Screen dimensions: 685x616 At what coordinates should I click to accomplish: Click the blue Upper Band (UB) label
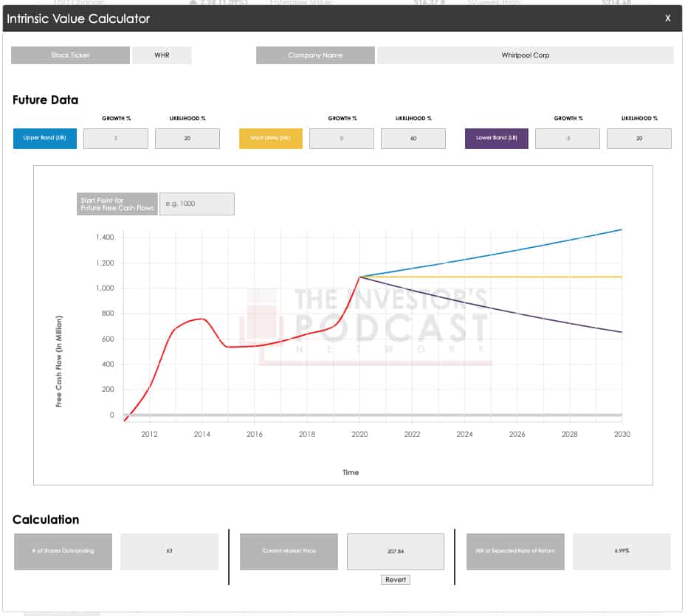coord(44,139)
